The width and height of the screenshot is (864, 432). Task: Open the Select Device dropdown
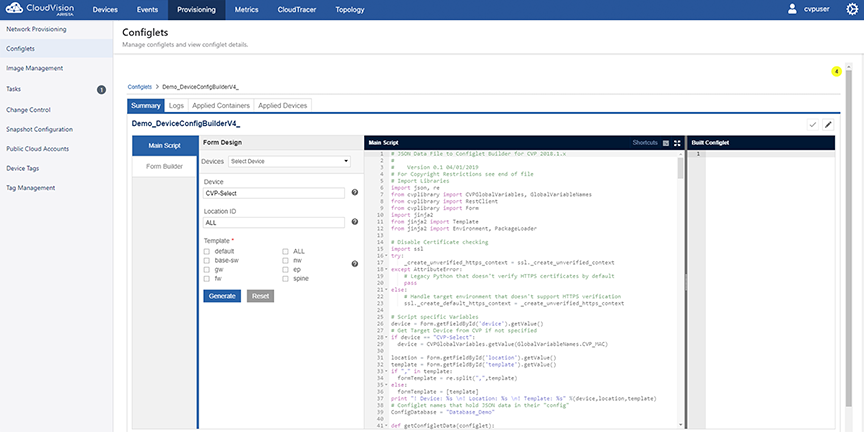tap(289, 161)
